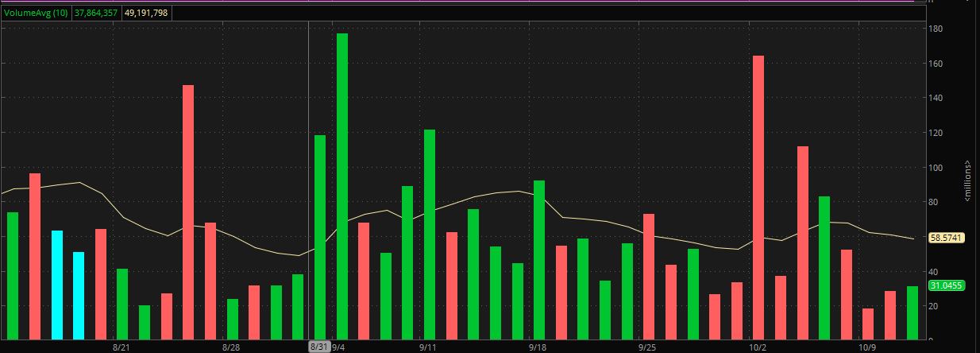Screen dimensions: 980x353
Task: Click the 8/28 date label
Action: (231, 347)
